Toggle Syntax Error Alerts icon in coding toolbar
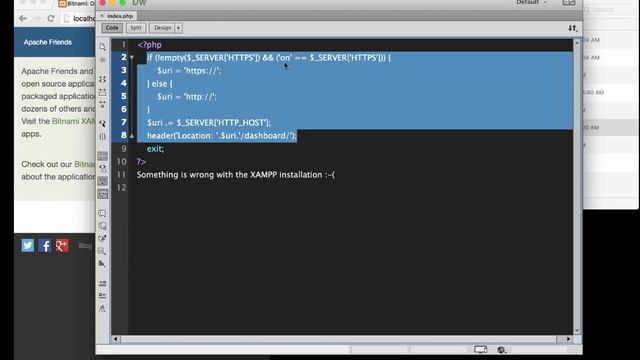This screenshot has width=640, height=360. click(102, 194)
